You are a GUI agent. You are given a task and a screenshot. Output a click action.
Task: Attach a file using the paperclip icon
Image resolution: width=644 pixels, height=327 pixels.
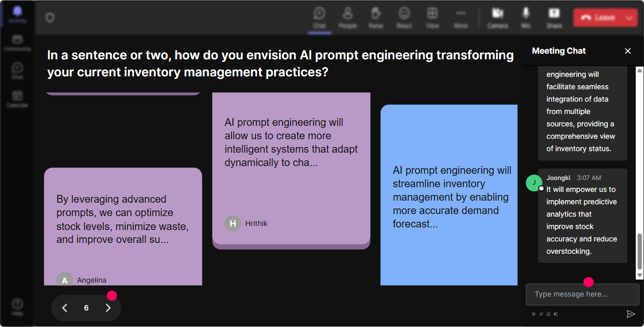point(541,314)
